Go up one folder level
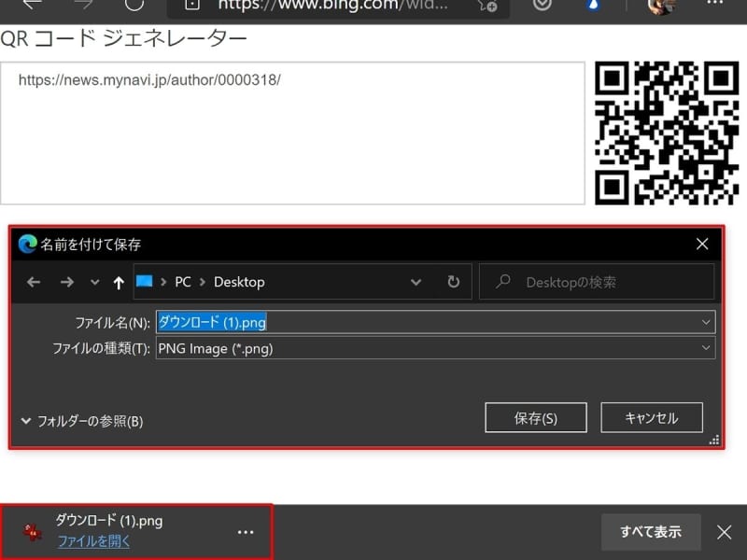747x560 pixels. [x=119, y=283]
